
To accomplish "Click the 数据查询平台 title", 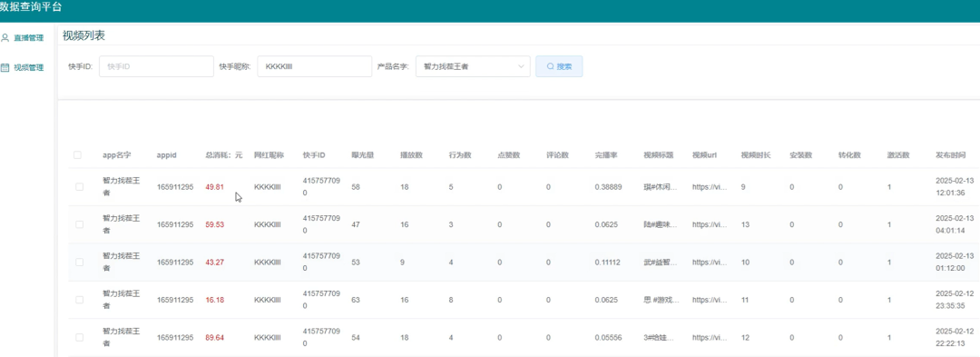I will pos(31,8).
